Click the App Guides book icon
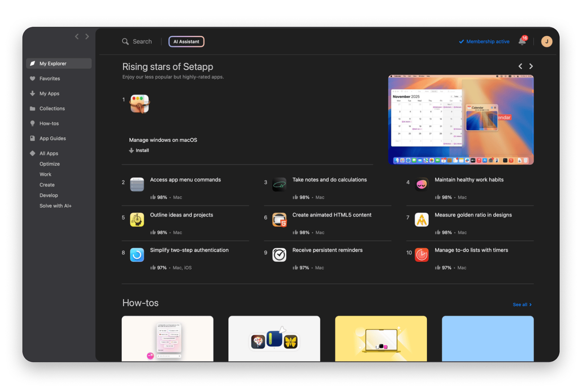Screen dimensions: 582x392 (x=32, y=138)
